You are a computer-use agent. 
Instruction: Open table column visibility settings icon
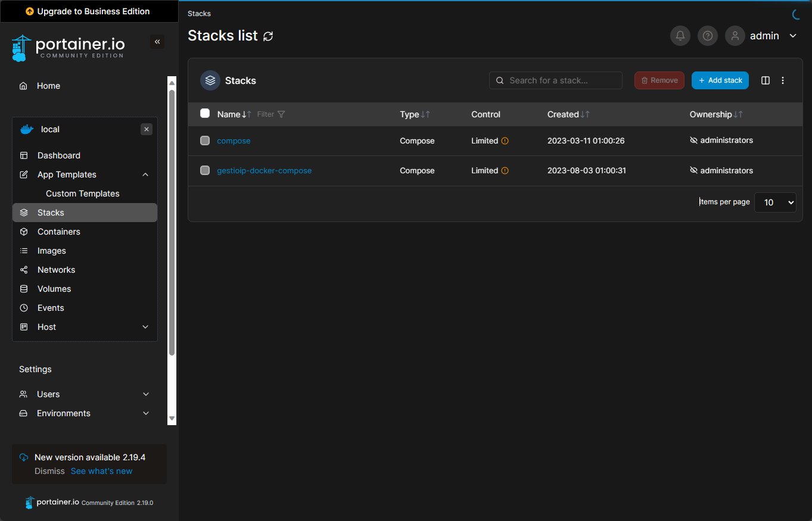click(x=766, y=80)
